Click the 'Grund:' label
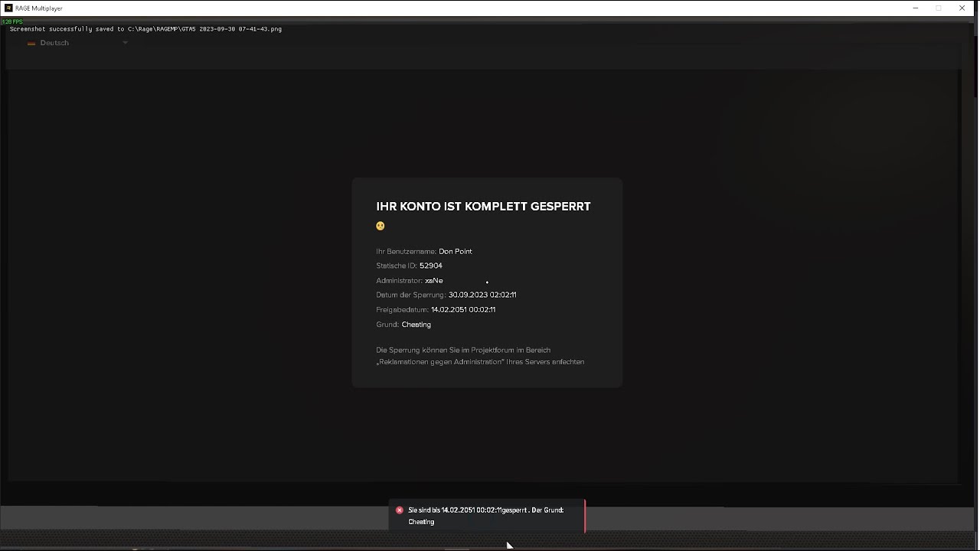980x551 pixels. 387,324
